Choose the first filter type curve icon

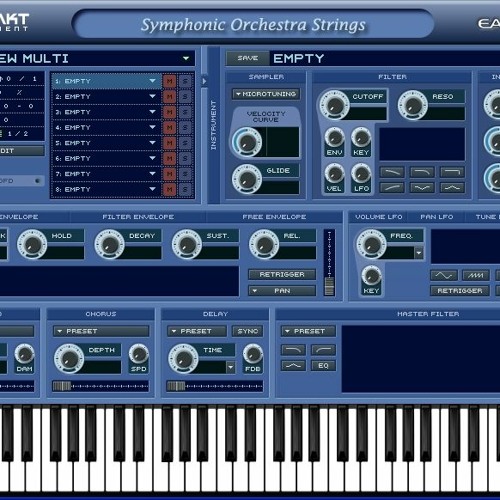coord(392,172)
